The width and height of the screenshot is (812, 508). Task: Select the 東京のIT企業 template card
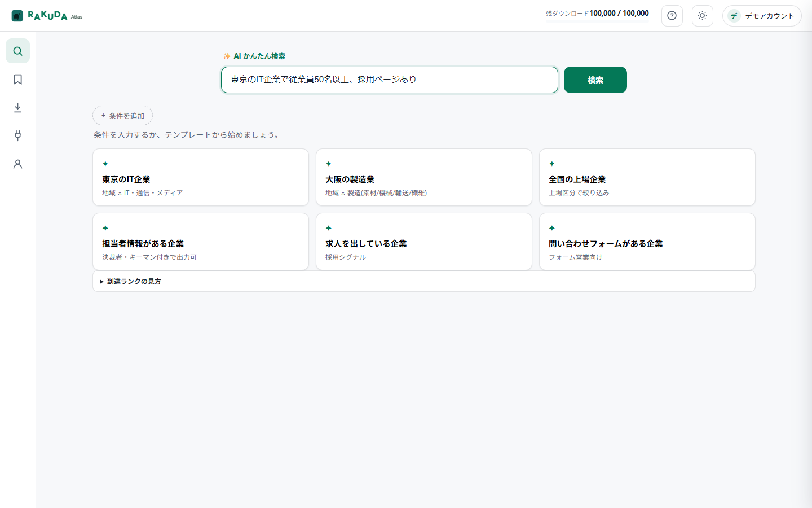click(x=201, y=177)
